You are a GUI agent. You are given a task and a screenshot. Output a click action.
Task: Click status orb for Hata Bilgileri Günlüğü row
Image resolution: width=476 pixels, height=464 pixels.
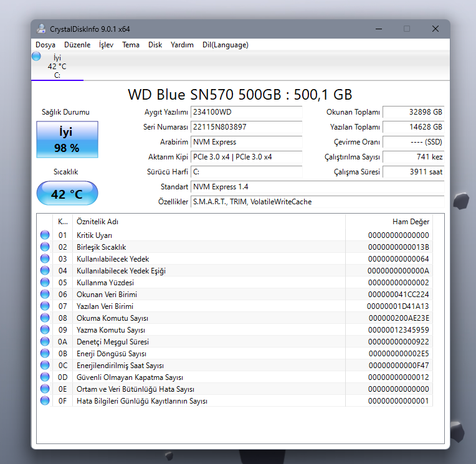(x=45, y=400)
